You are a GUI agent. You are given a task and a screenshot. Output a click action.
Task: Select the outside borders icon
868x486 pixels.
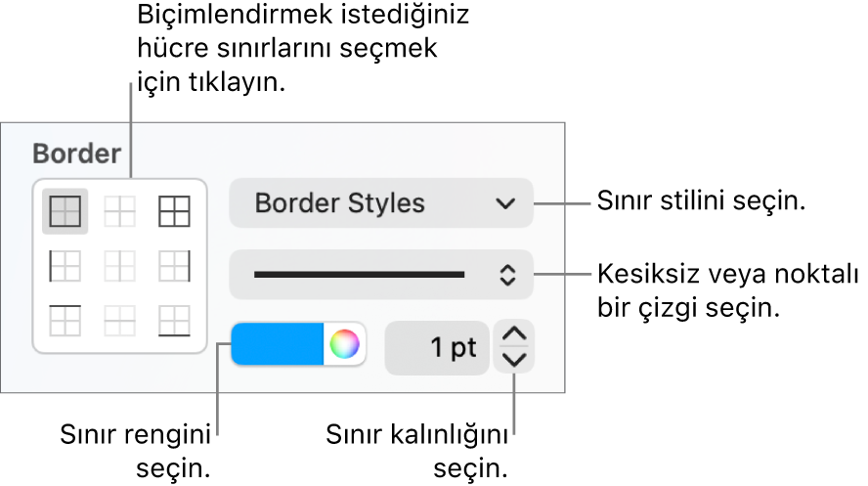(x=174, y=211)
